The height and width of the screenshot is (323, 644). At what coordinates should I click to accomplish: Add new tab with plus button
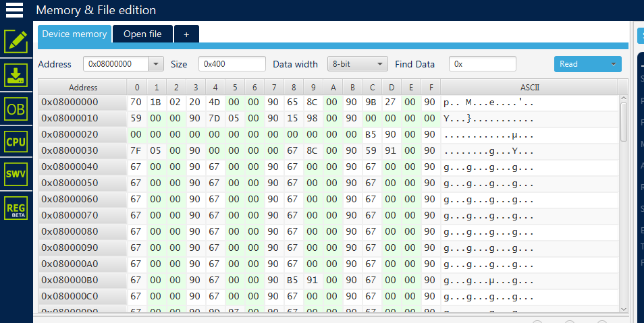[x=186, y=34]
